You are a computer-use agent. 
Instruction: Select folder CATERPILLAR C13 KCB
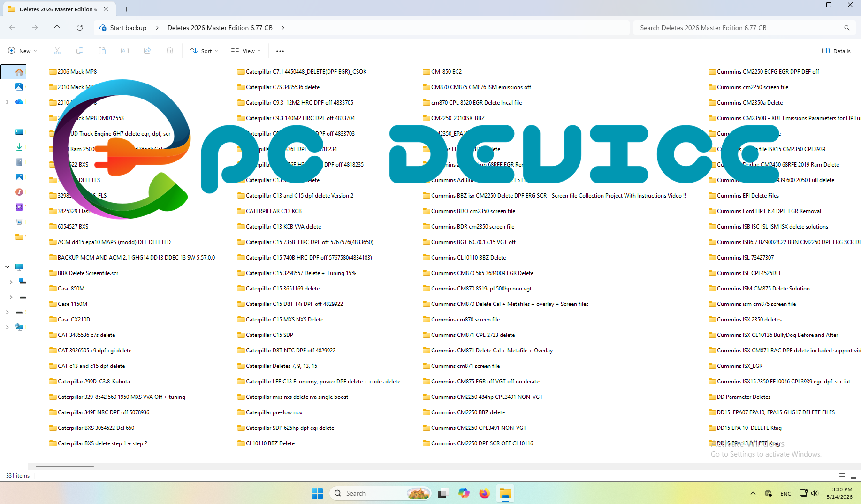270,211
